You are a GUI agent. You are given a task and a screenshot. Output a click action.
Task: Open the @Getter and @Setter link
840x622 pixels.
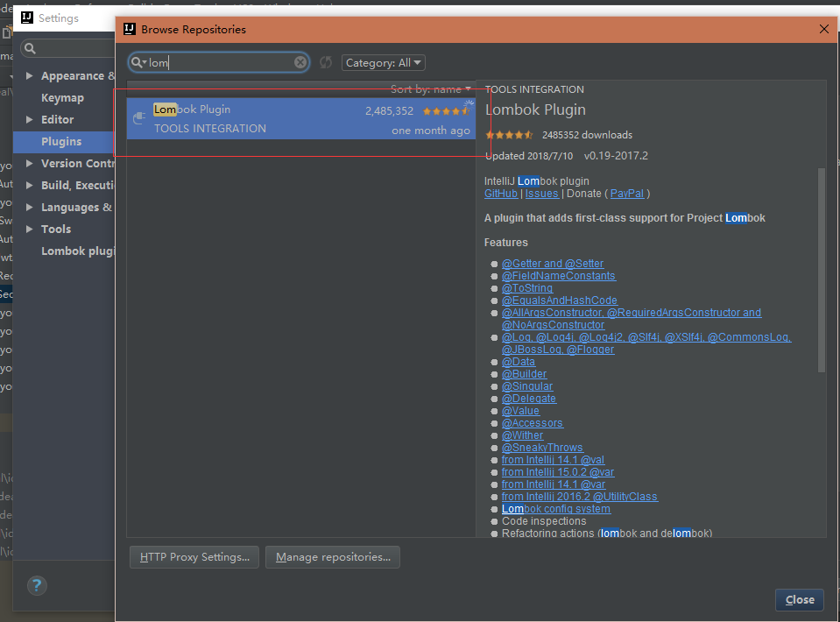[x=553, y=264]
